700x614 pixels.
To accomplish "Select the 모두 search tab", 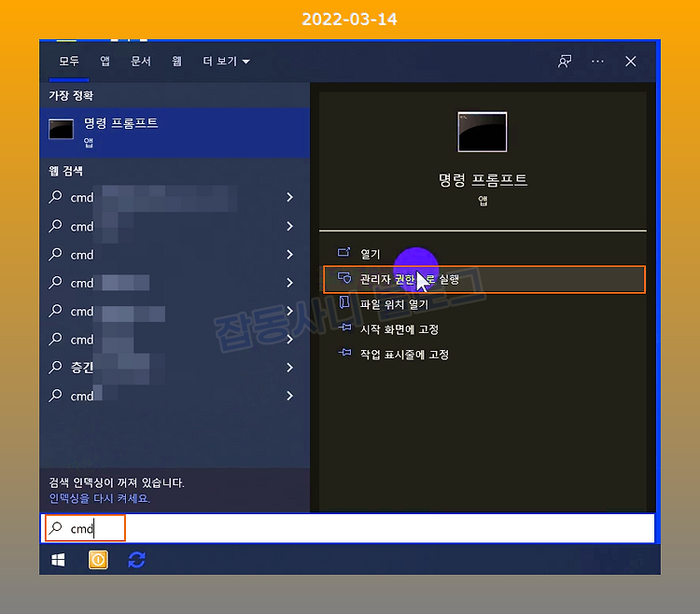I will [x=69, y=62].
